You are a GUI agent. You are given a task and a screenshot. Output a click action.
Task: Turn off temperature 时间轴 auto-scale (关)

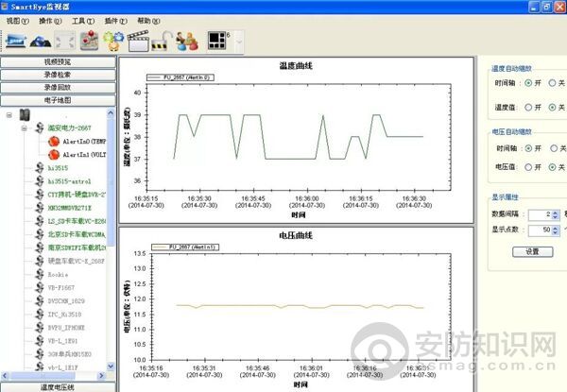point(552,83)
